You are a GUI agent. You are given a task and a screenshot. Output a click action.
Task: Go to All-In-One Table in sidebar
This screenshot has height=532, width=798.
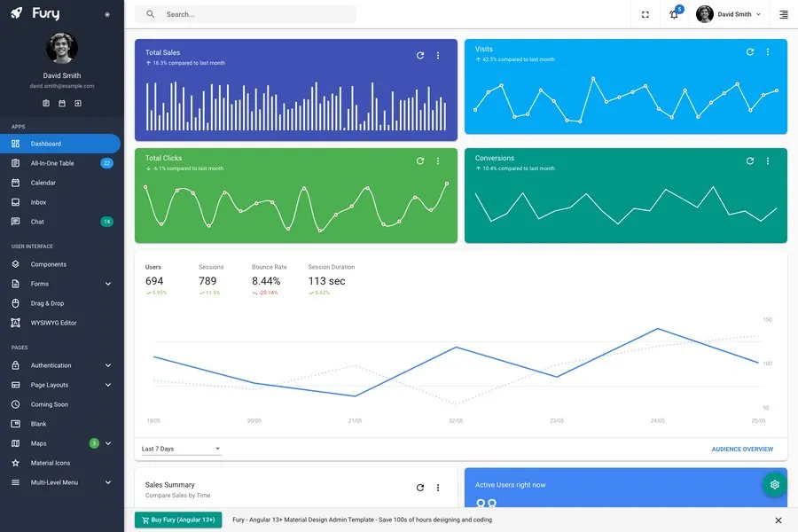coord(52,163)
